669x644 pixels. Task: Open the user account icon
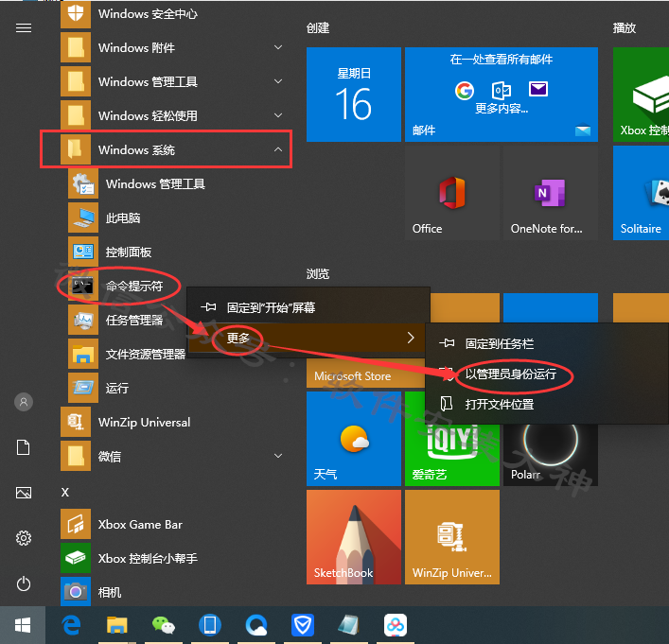coord(24,402)
